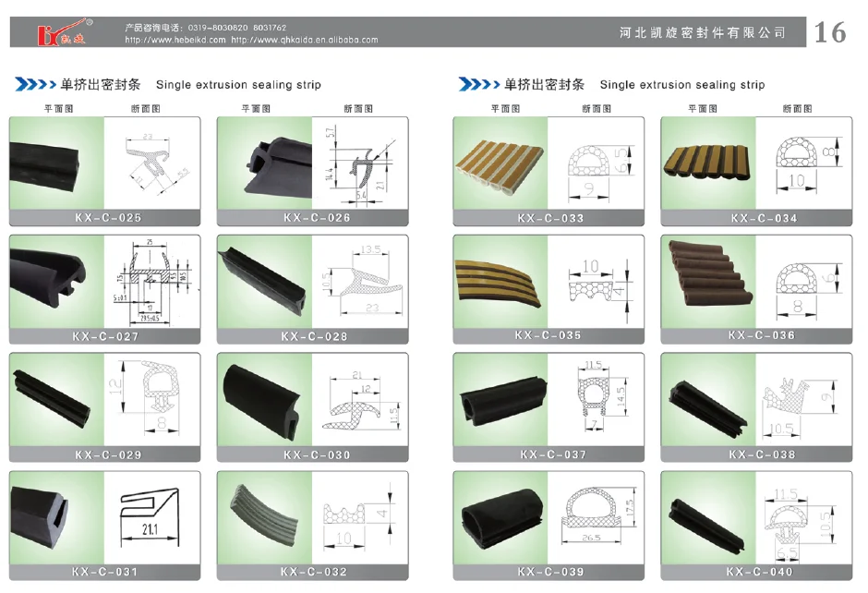Viewport: 868px width, 593px height.
Task: Click the KX-C-027 product photo
Action: (x=57, y=282)
